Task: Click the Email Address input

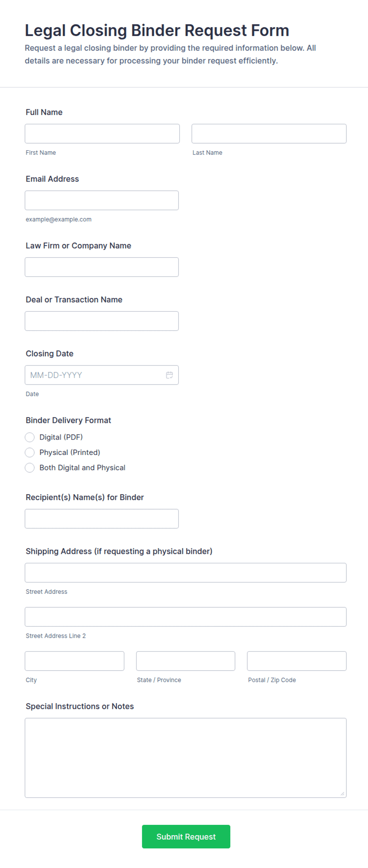Action: tap(102, 200)
